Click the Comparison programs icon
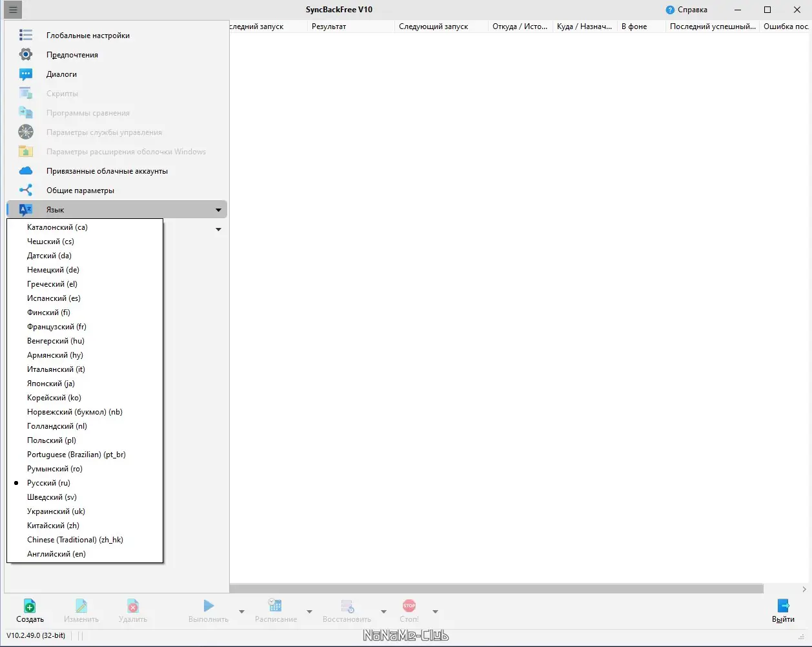The height and width of the screenshot is (647, 812). point(26,112)
